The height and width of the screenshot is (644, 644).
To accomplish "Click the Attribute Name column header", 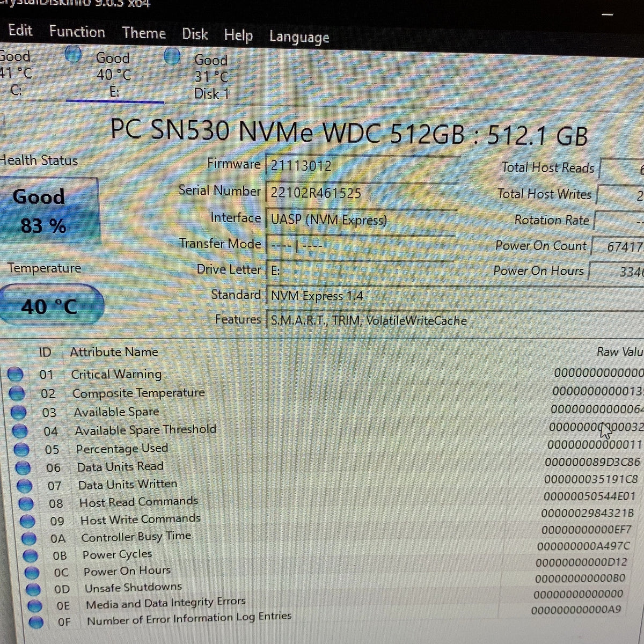I will click(x=114, y=352).
